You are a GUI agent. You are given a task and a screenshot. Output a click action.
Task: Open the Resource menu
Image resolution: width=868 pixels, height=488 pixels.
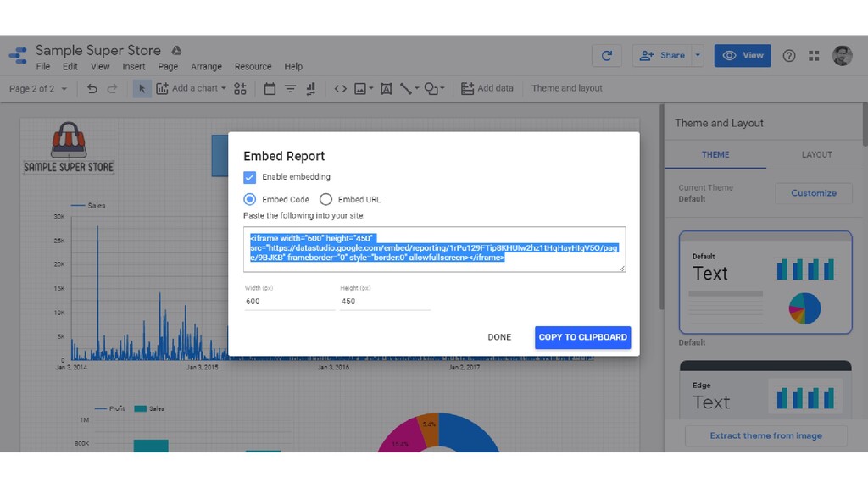(253, 67)
